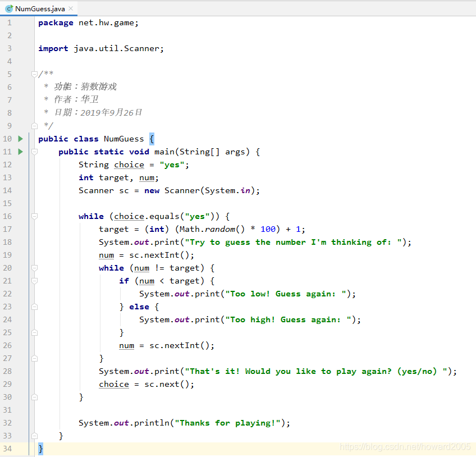The image size is (476, 457).
Task: Close the NumGuess.java tab
Action: pos(71,8)
